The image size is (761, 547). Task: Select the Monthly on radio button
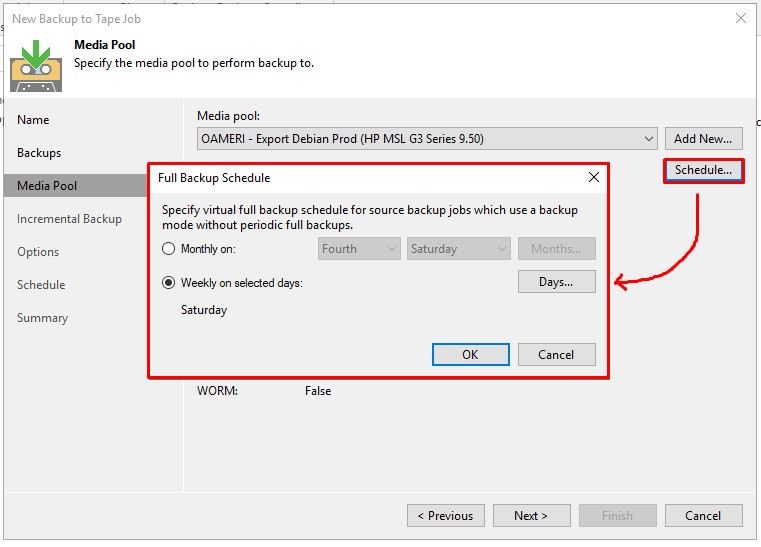[169, 249]
